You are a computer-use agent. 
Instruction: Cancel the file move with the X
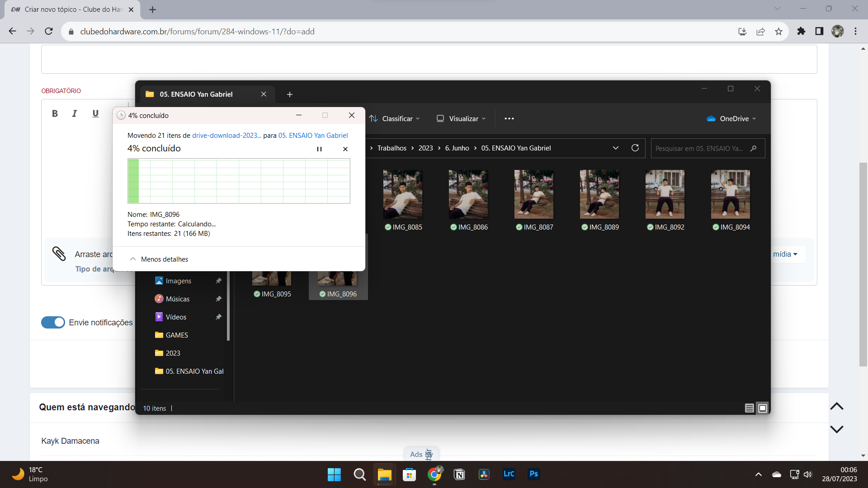pyautogui.click(x=345, y=149)
